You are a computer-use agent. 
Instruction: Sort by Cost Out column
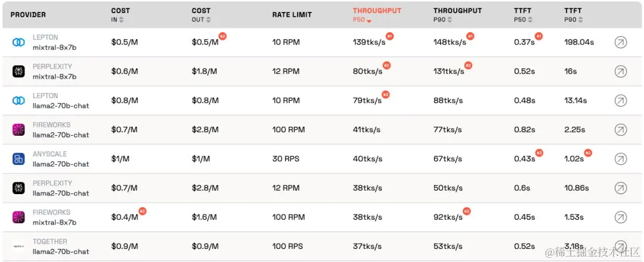click(x=200, y=15)
